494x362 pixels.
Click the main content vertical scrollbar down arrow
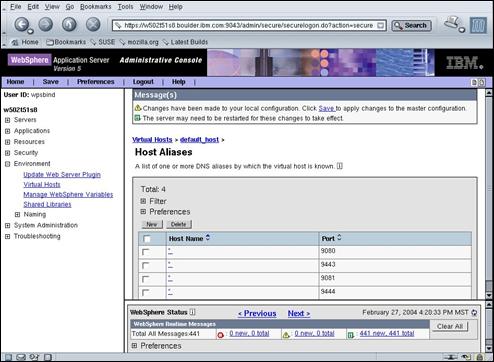coord(489,295)
